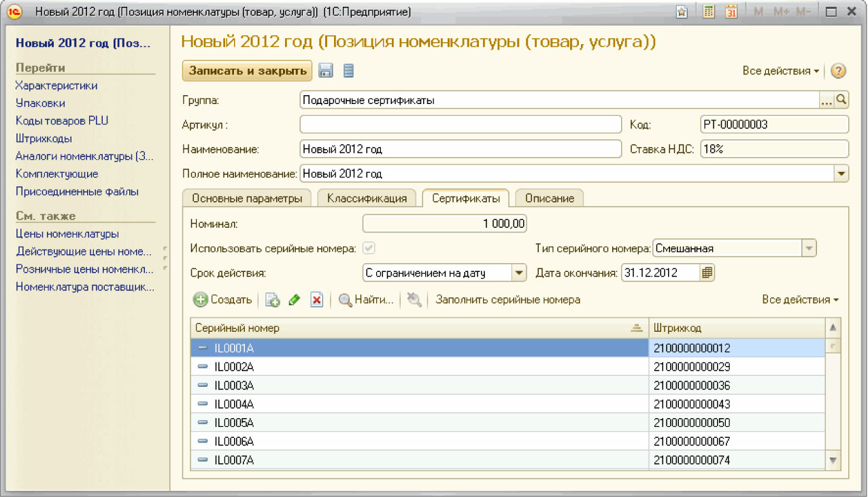Select serial number row IL0005A
Screen dimensions: 868x497
pos(507,423)
